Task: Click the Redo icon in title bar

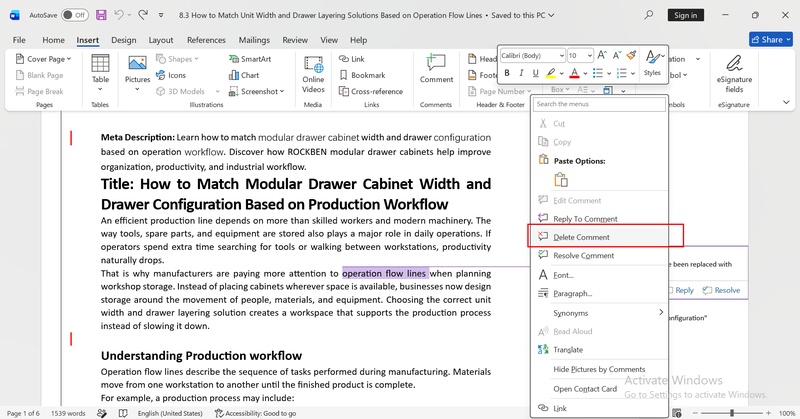Action: (x=143, y=15)
